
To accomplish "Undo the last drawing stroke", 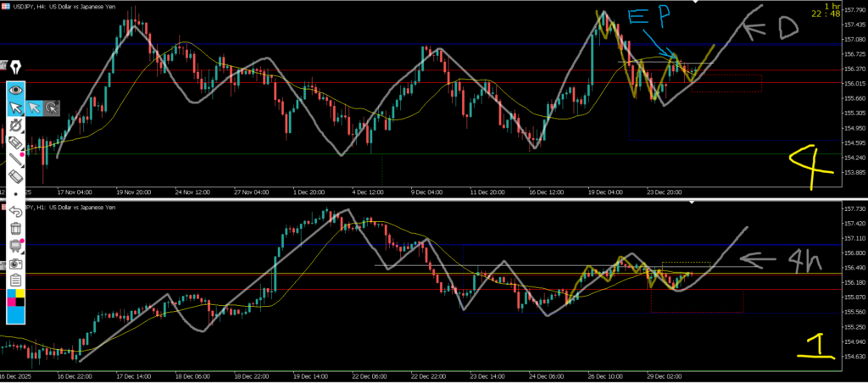I will point(15,211).
